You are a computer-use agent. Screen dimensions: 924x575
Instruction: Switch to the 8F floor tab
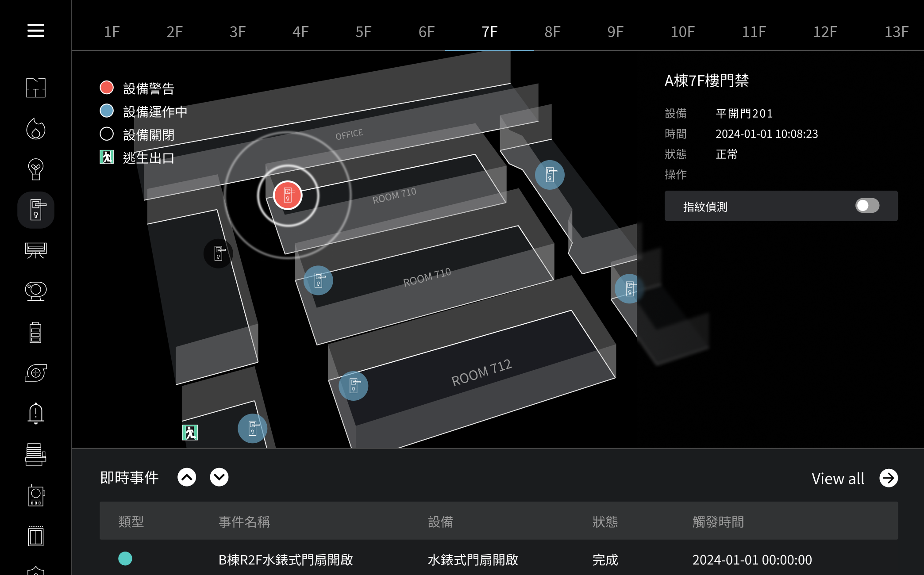[x=552, y=32]
